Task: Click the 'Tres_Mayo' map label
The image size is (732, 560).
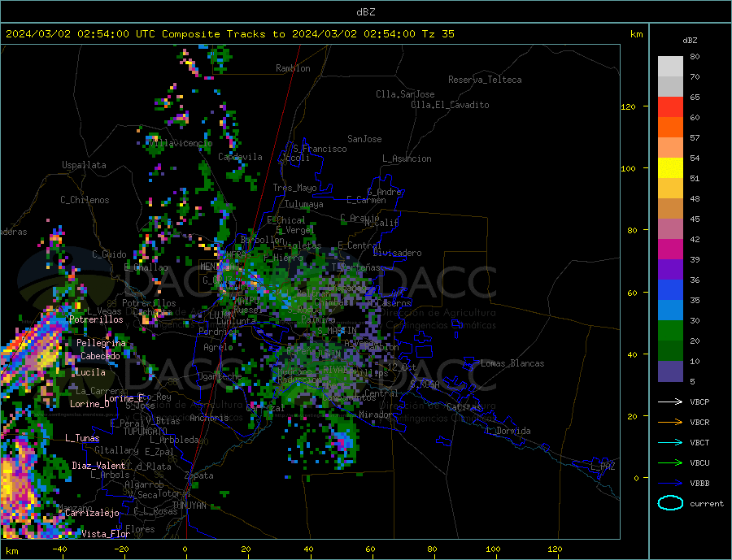Action: 294,188
